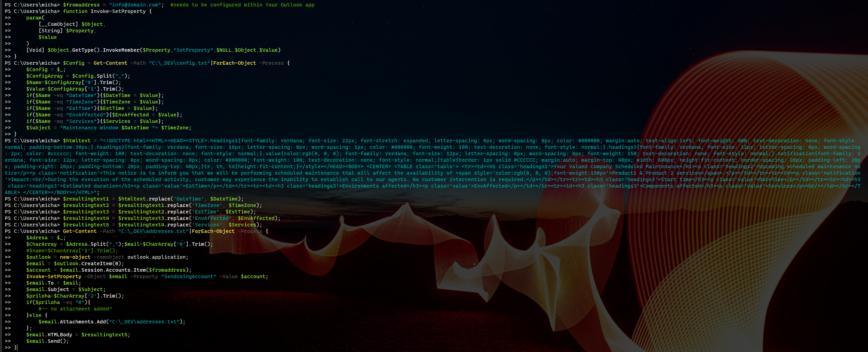Click the comment '#needs to be configured within Your Outlook app'

[x=242, y=5]
